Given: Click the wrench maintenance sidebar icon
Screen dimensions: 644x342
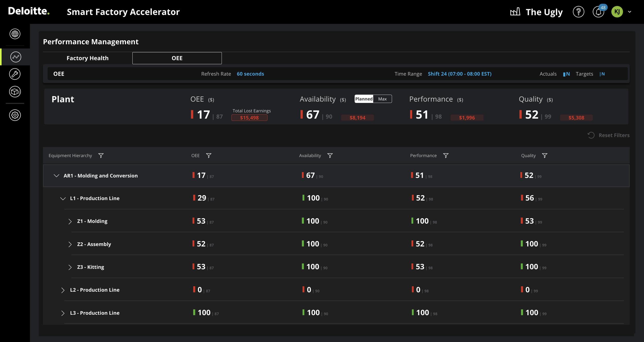Looking at the screenshot, I should click(15, 74).
